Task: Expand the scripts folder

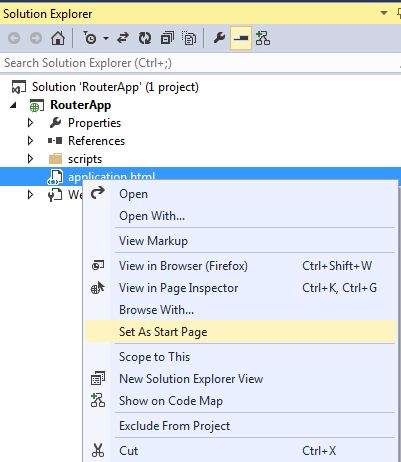Action: tap(30, 159)
